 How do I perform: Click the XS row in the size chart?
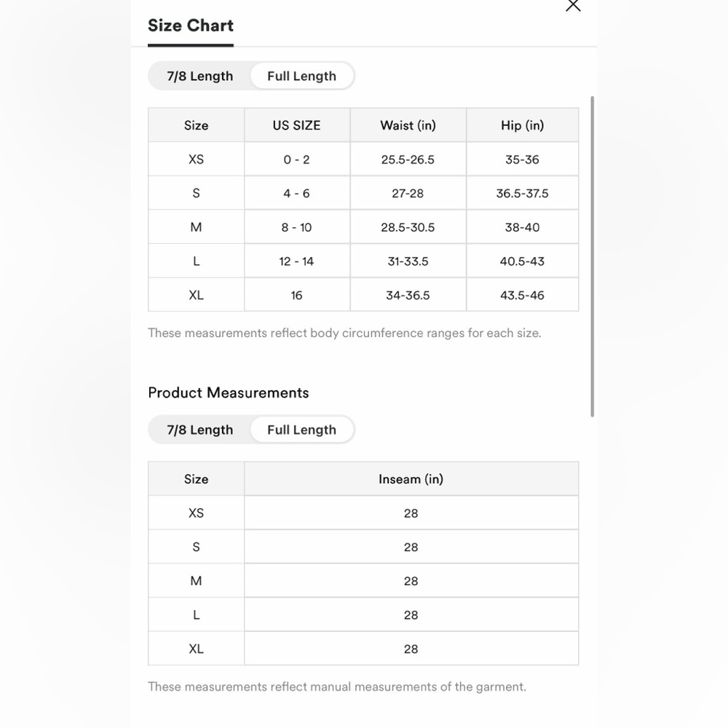point(363,159)
